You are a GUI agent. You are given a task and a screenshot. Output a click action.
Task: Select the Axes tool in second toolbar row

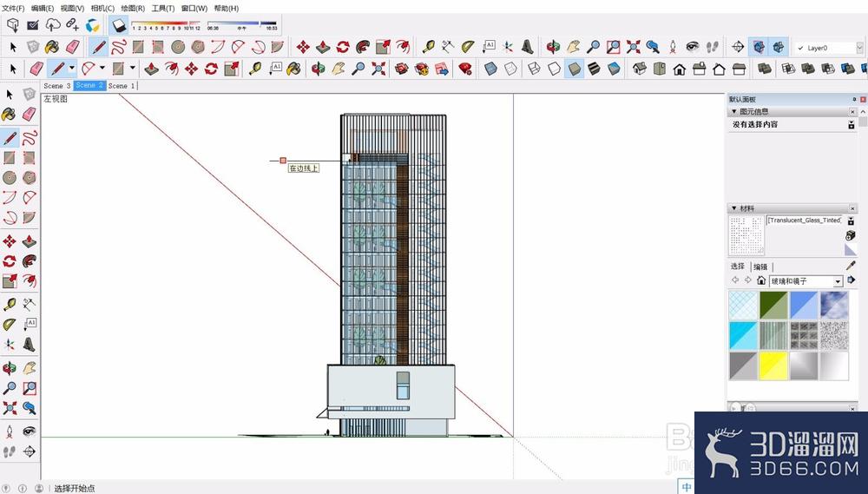pos(508,47)
